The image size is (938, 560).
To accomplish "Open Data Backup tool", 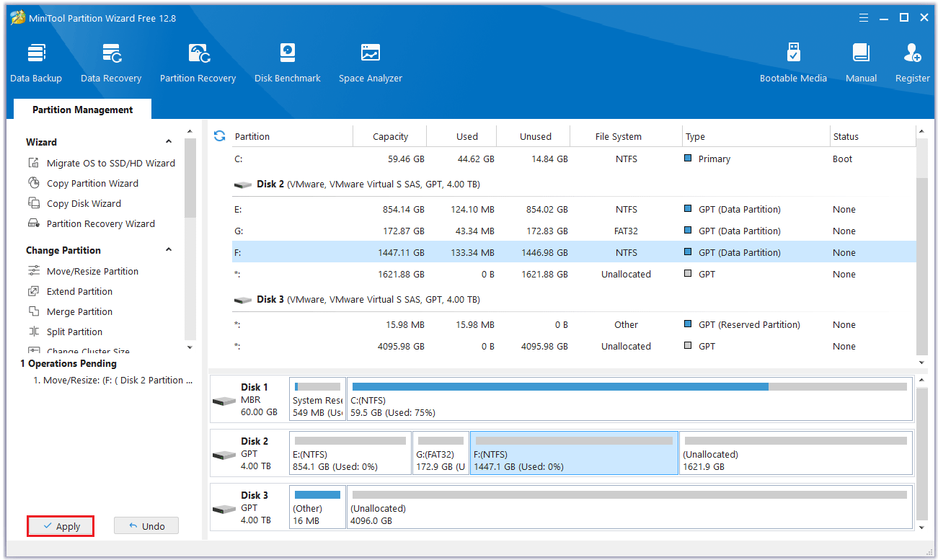I will pyautogui.click(x=36, y=63).
